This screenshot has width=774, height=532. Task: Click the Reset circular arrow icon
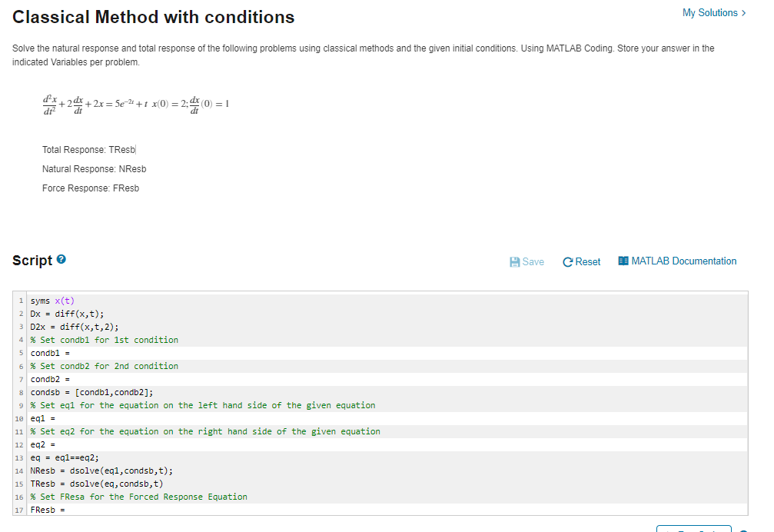coord(568,262)
